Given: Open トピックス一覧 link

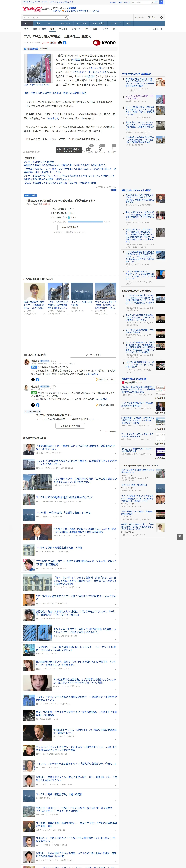Looking at the screenshot, I should coord(155,29).
